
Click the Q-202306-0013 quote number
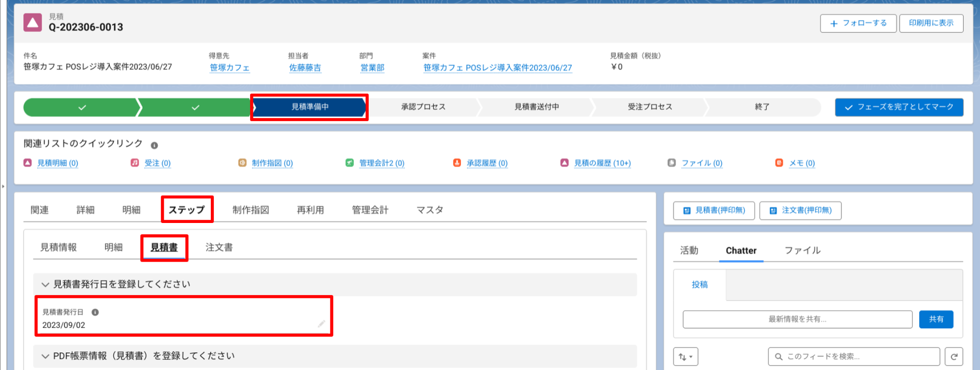[x=86, y=27]
